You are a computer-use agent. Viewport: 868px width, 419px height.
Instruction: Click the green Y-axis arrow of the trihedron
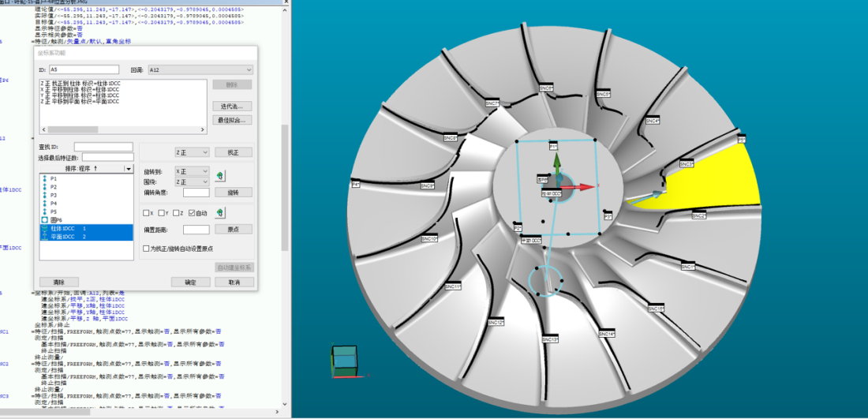pyautogui.click(x=556, y=162)
